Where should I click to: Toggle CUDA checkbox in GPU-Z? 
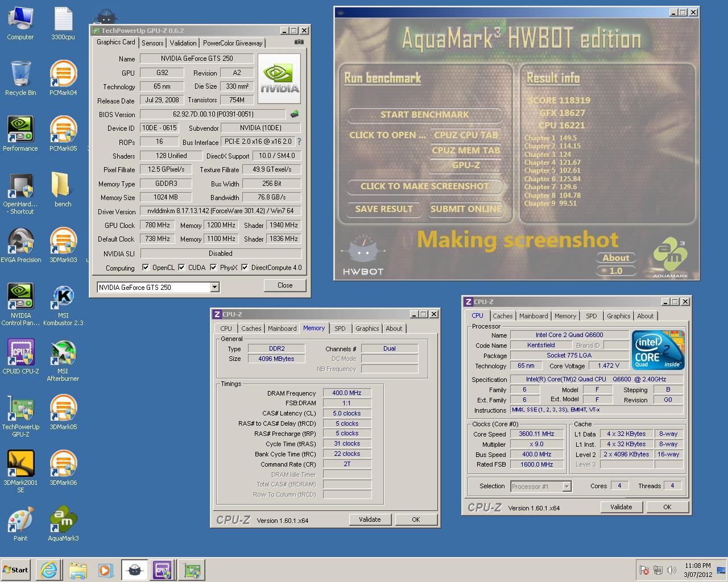(x=181, y=267)
